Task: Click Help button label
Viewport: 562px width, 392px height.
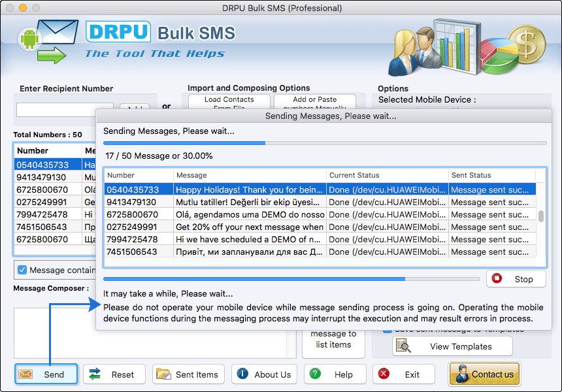Action: [x=343, y=374]
